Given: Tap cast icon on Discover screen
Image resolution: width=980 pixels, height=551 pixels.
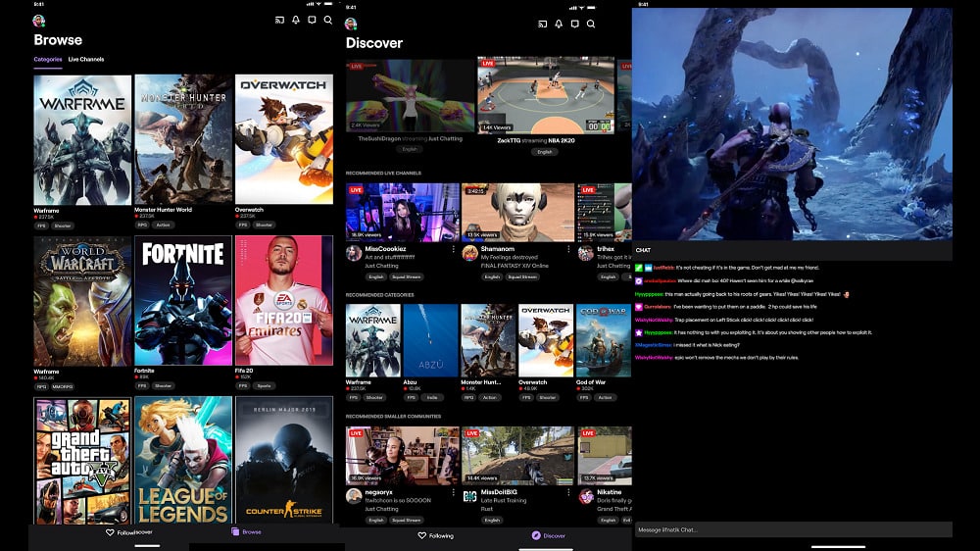Looking at the screenshot, I should point(543,24).
